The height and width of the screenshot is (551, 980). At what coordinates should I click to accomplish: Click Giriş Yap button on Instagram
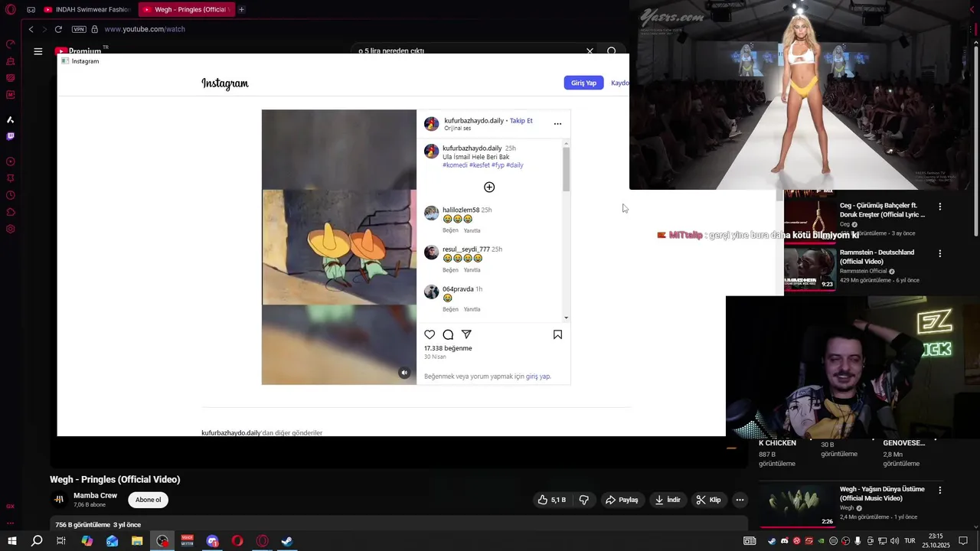coord(583,83)
